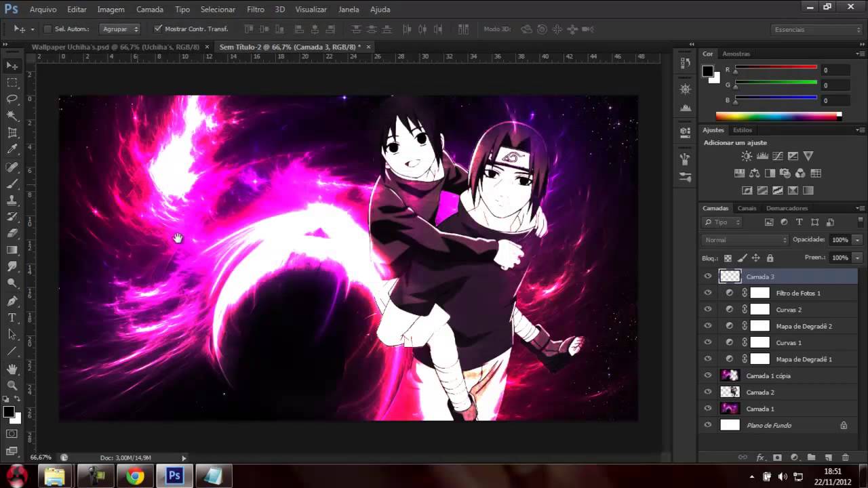This screenshot has width=868, height=488.
Task: Switch to the Canais tab
Action: [x=747, y=208]
